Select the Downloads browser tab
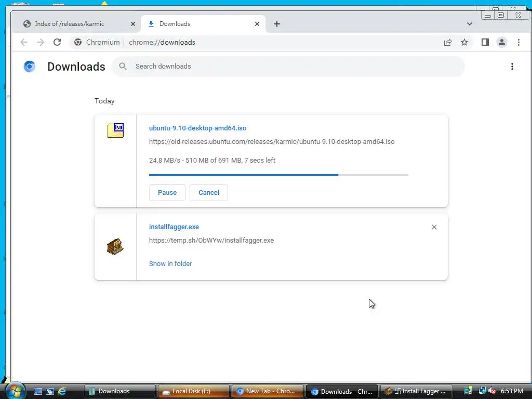This screenshot has height=399, width=532. [x=203, y=24]
